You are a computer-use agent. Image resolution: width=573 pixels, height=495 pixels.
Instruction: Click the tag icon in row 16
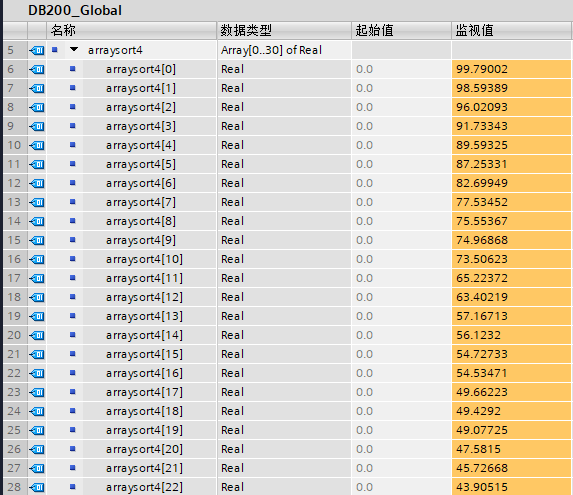coord(37,259)
